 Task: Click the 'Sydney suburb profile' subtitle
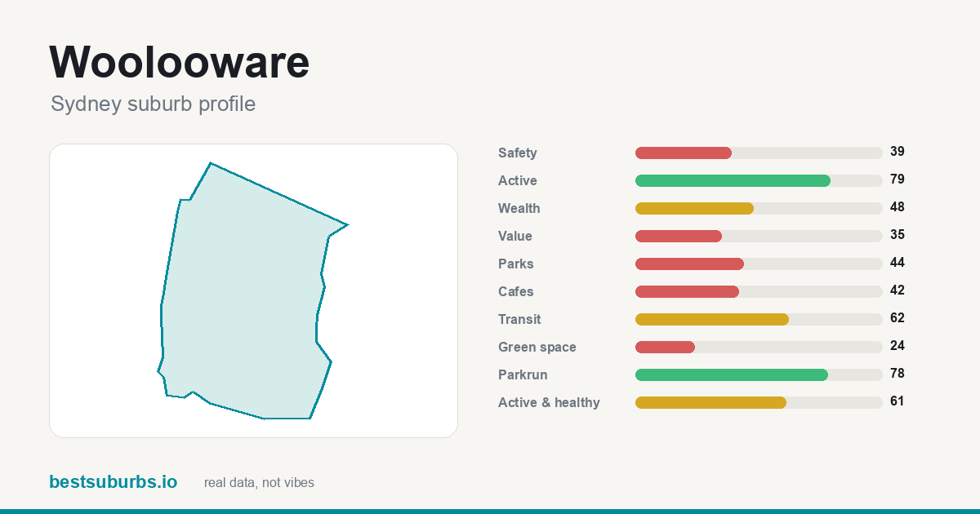[x=153, y=104]
